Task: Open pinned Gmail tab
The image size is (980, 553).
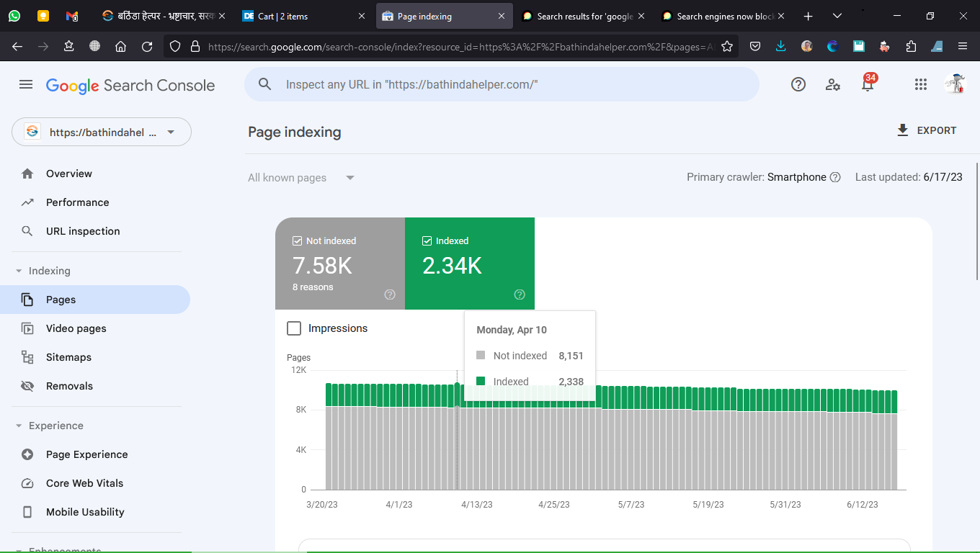Action: click(71, 16)
